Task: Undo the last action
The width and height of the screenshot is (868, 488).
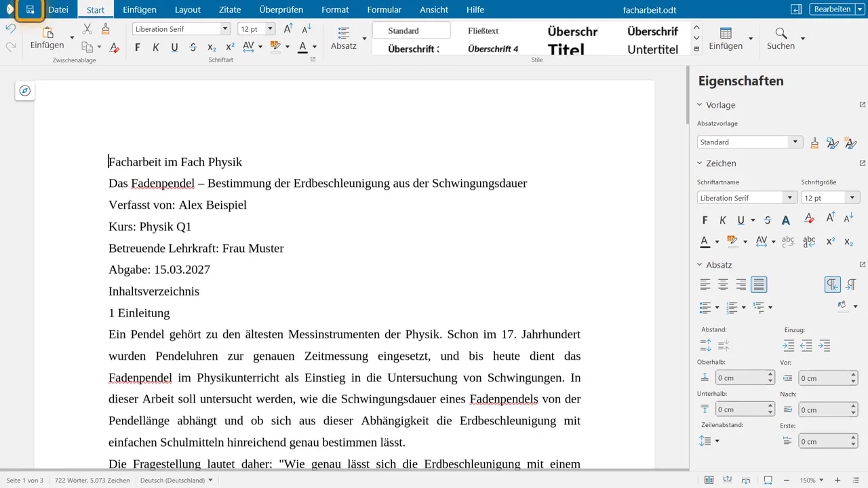Action: pos(11,28)
